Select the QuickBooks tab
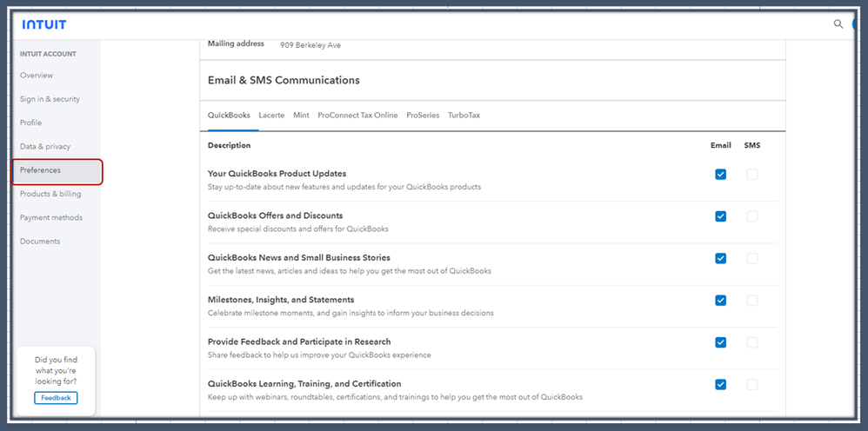 229,116
